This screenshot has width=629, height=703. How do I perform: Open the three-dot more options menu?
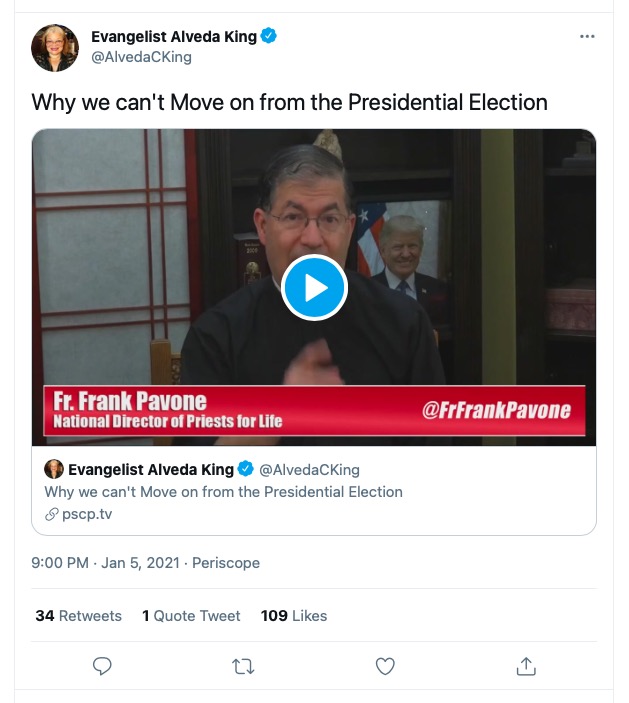pos(587,37)
